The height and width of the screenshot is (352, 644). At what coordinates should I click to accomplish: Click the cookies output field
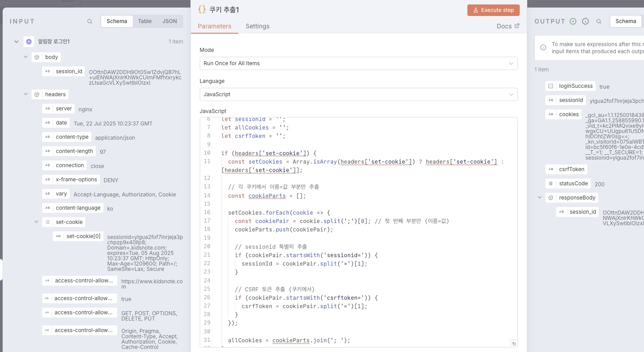(564, 114)
